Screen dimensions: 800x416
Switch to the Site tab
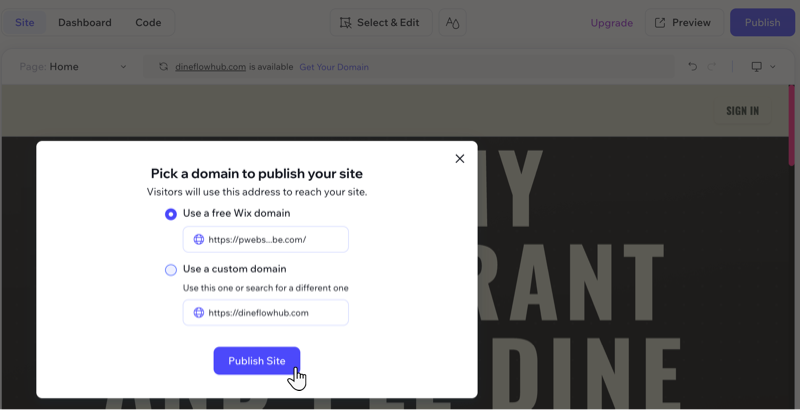[x=24, y=22]
